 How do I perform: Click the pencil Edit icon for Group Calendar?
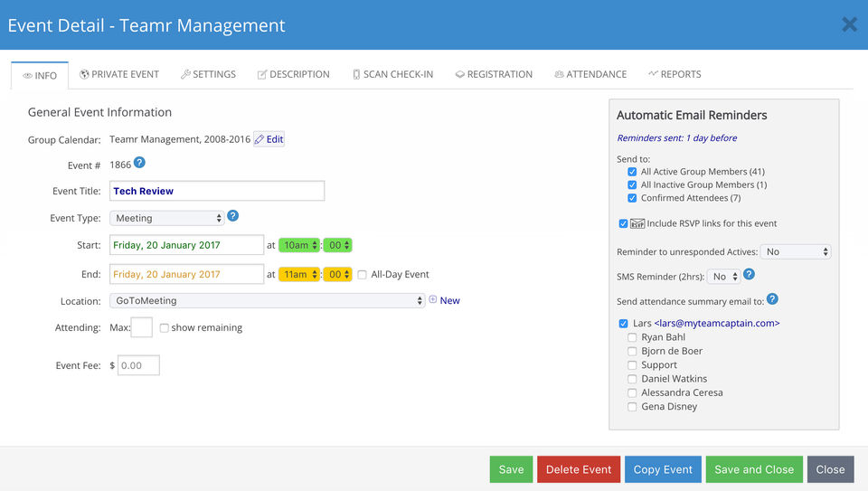(259, 139)
